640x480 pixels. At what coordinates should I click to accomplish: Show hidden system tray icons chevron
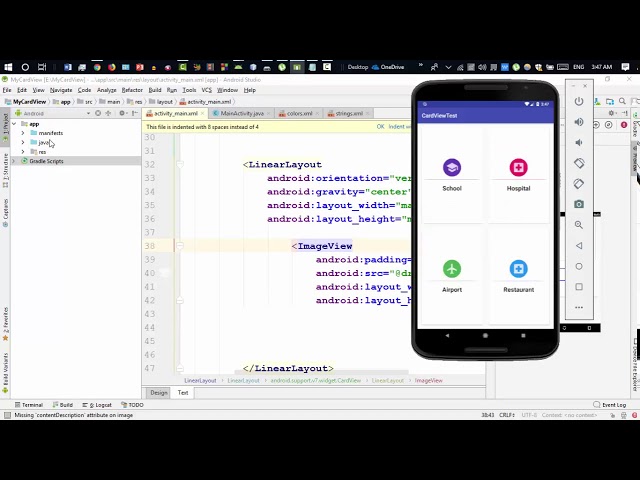[x=448, y=67]
